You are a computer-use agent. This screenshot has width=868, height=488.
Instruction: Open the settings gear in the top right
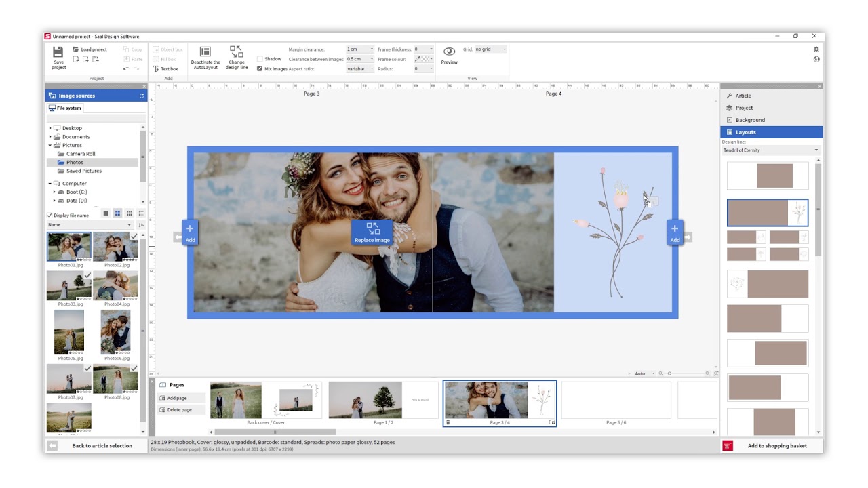click(x=816, y=49)
